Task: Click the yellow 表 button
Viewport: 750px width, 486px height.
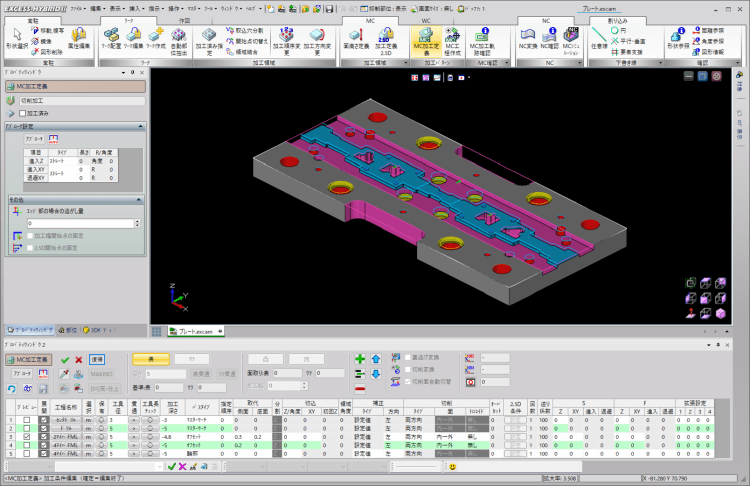Action: tap(151, 359)
